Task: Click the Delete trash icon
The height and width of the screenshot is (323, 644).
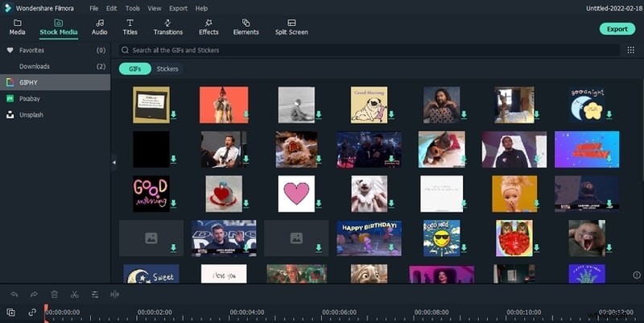Action: pyautogui.click(x=54, y=294)
